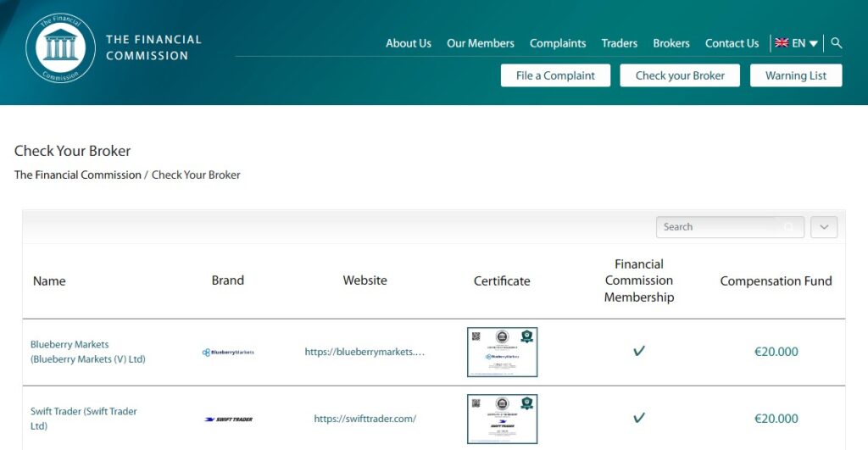The width and height of the screenshot is (868, 450).
Task: Click Blueberry Markets membership checkmark
Action: 639,351
